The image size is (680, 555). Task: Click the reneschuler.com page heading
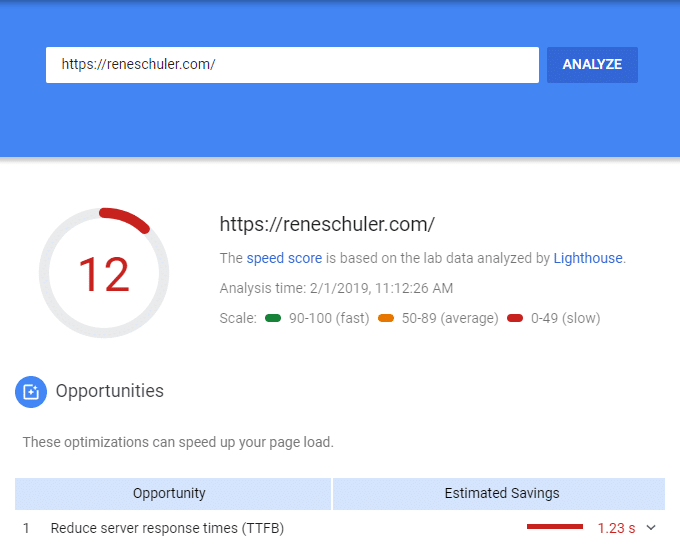[x=327, y=225]
